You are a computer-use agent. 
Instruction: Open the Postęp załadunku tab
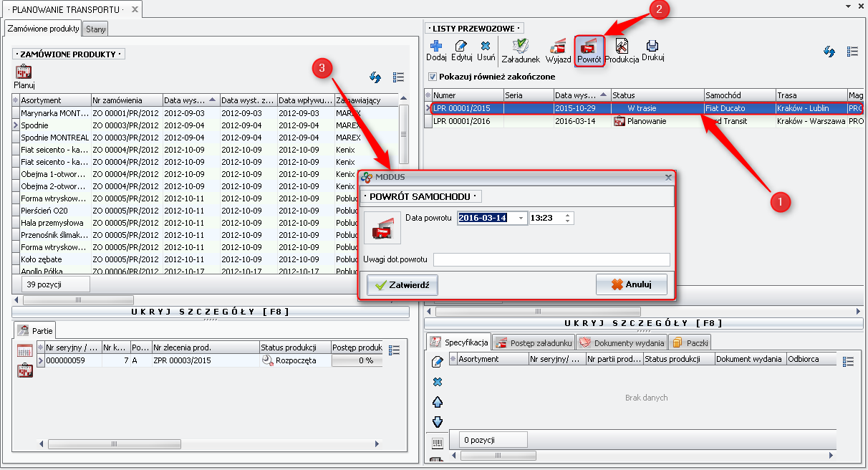tap(534, 343)
